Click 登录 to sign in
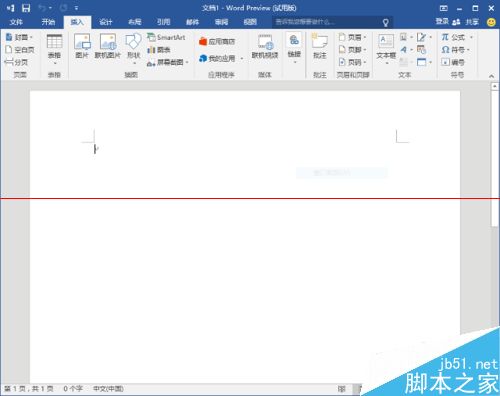 click(442, 22)
